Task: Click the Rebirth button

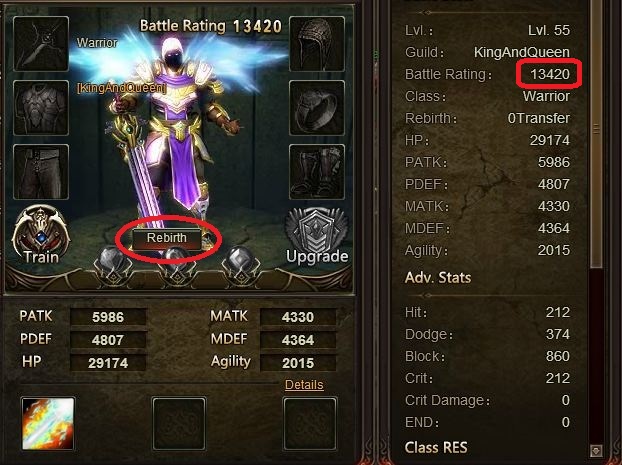Action: click(167, 238)
